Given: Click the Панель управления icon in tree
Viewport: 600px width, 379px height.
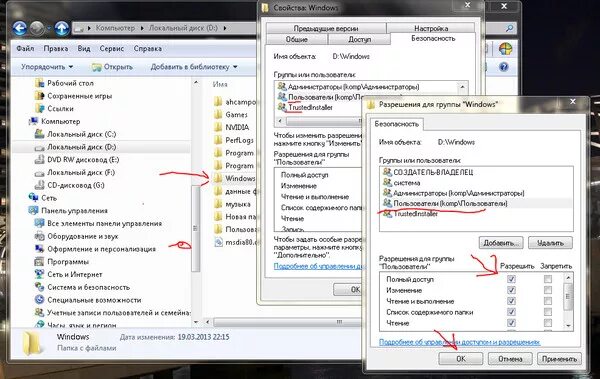Looking at the screenshot, I should tap(33, 211).
